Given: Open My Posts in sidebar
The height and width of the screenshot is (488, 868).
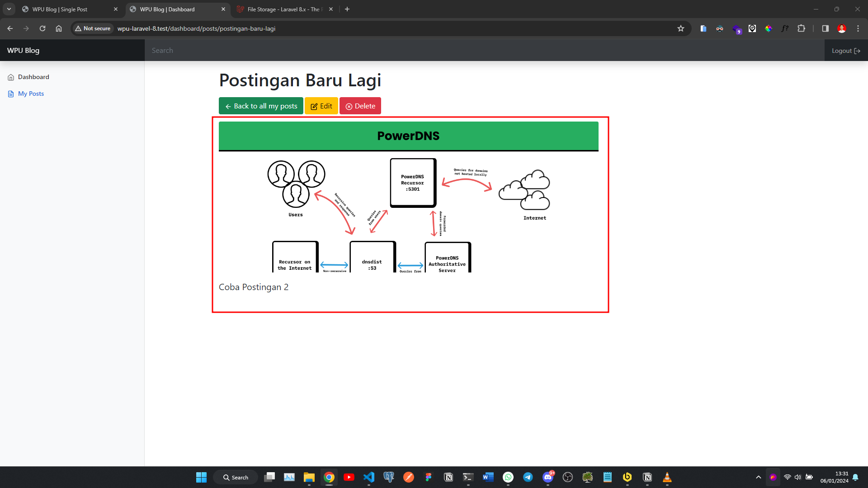Looking at the screenshot, I should 26,94.
